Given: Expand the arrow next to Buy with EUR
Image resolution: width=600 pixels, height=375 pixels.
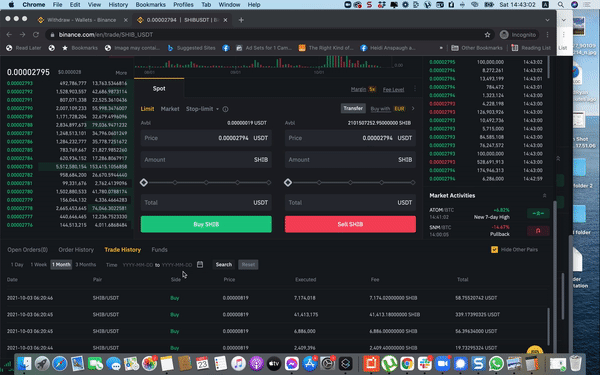Looking at the screenshot, I should [x=413, y=109].
